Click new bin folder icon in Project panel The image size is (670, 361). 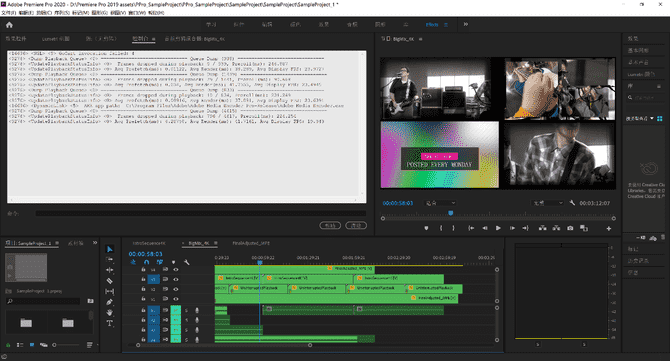point(90,301)
